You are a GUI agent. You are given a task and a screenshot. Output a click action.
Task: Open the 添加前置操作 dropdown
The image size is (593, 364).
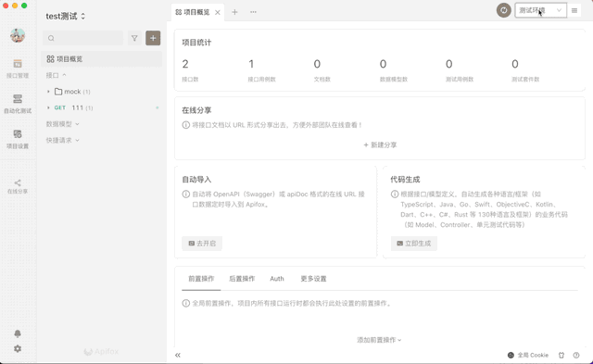point(379,340)
